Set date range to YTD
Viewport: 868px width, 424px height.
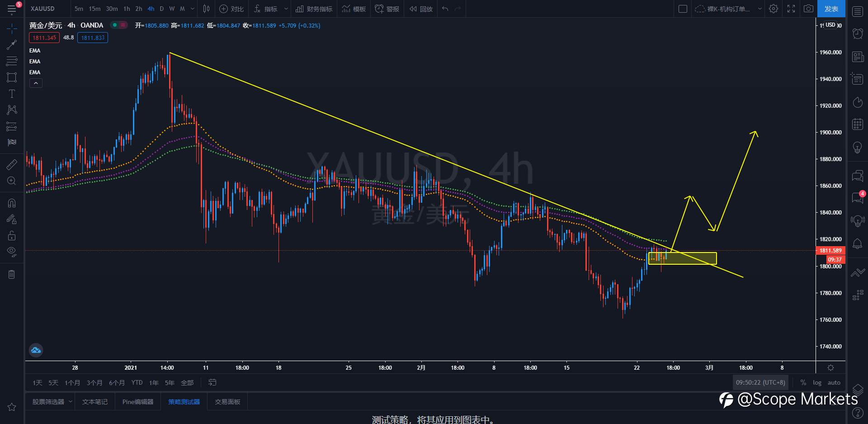pyautogui.click(x=137, y=383)
